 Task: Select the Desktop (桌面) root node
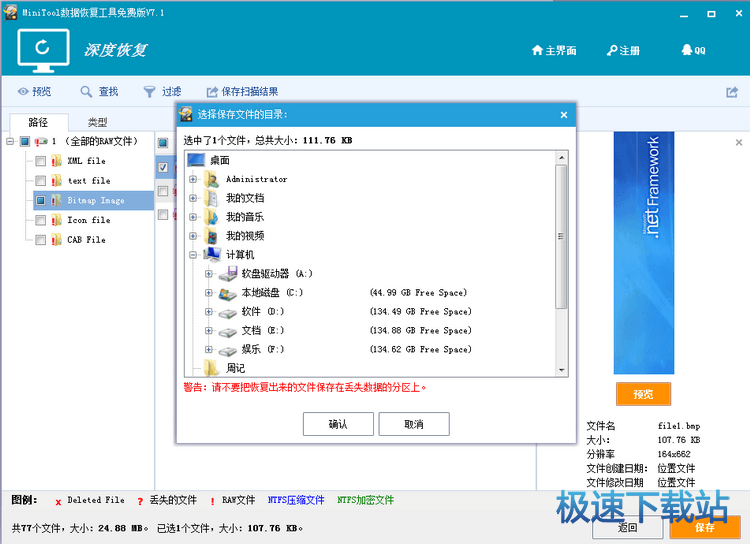(x=220, y=160)
